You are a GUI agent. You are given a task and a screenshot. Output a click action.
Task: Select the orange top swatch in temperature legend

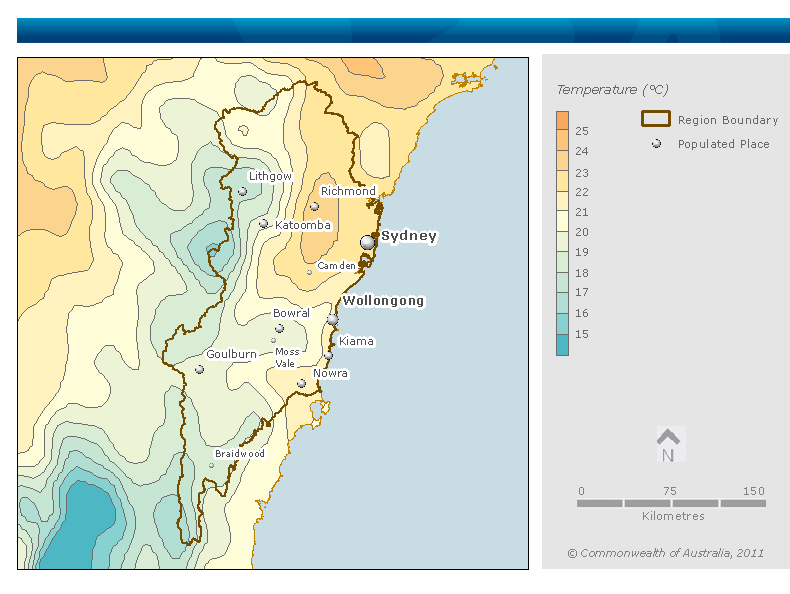click(x=562, y=121)
